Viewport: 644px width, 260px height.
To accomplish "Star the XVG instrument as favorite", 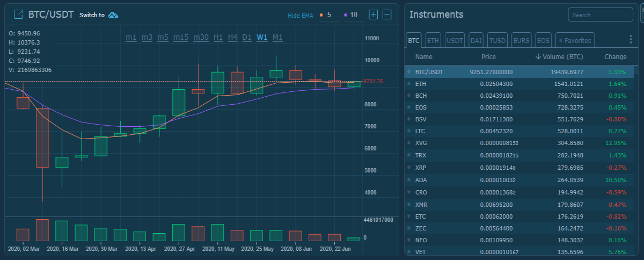I will pyautogui.click(x=409, y=143).
